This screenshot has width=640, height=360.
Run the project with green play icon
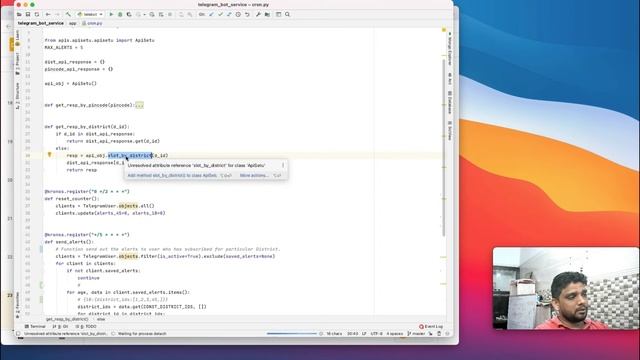click(x=111, y=14)
